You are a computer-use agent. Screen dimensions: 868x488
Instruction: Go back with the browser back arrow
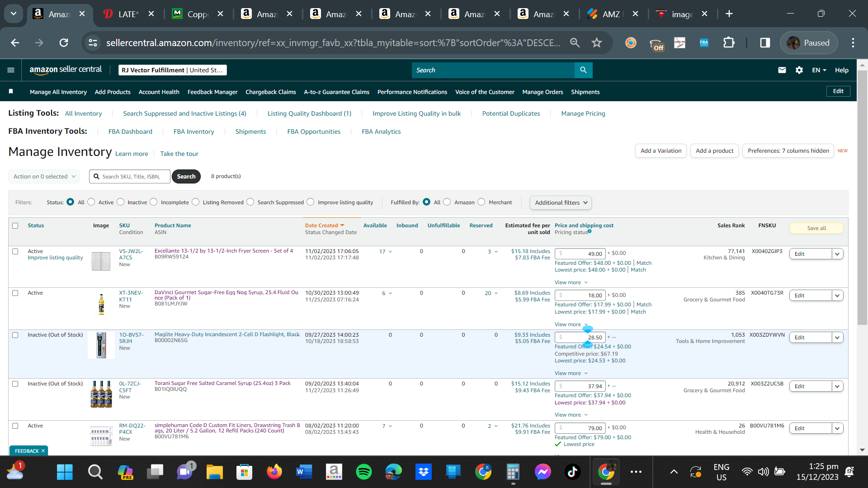(x=15, y=43)
